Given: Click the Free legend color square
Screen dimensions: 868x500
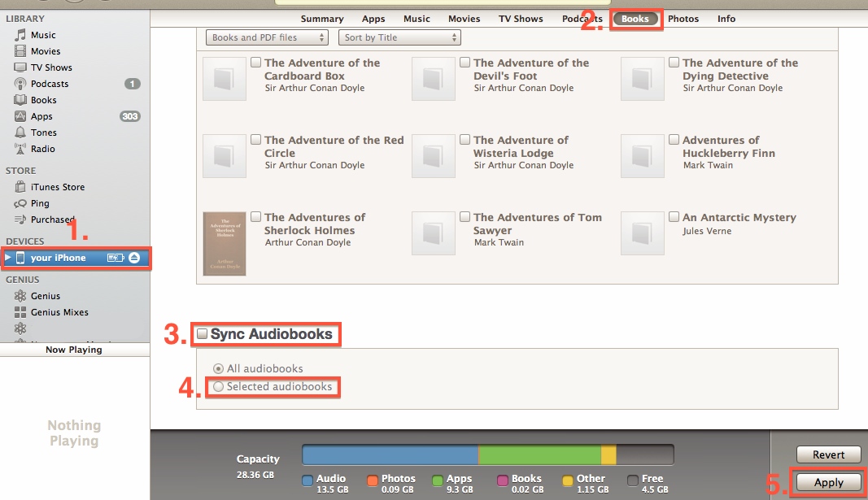Looking at the screenshot, I should tap(633, 480).
